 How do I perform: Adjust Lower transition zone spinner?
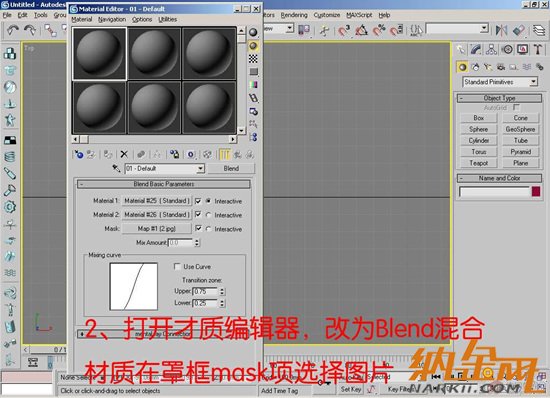222,303
